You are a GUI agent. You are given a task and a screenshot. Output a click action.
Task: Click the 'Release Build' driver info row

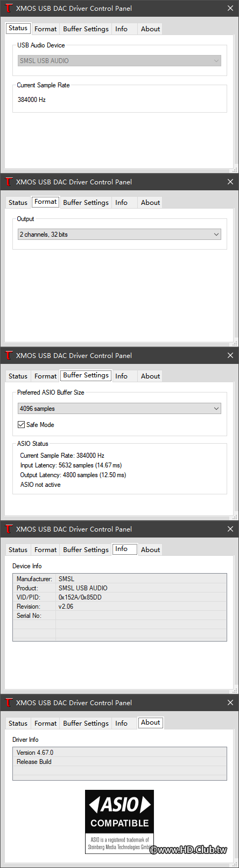(x=120, y=762)
